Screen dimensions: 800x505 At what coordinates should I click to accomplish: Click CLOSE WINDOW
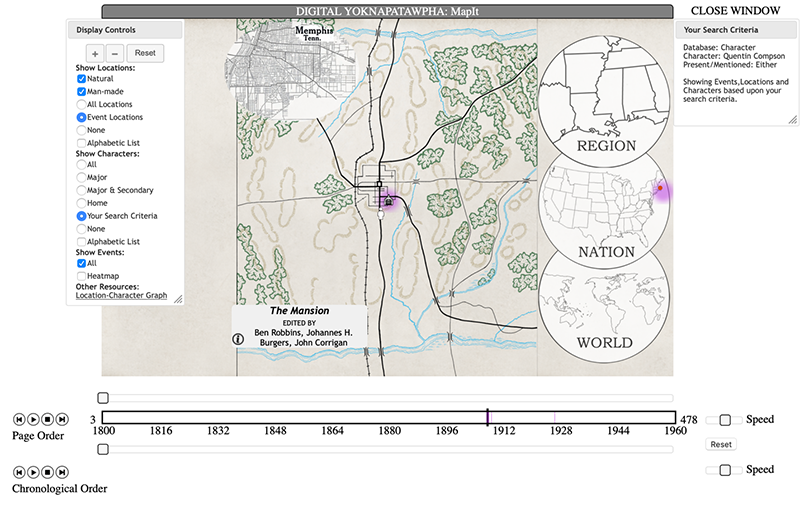click(x=735, y=11)
